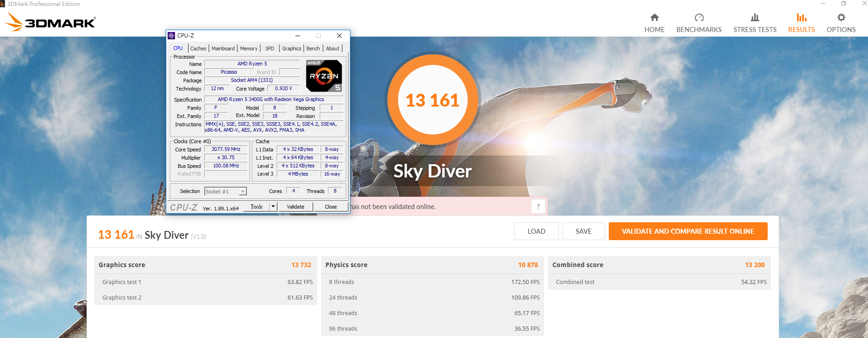Select the Graphics test 2 row
Image resolution: width=868 pixels, height=338 pixels.
(206, 297)
